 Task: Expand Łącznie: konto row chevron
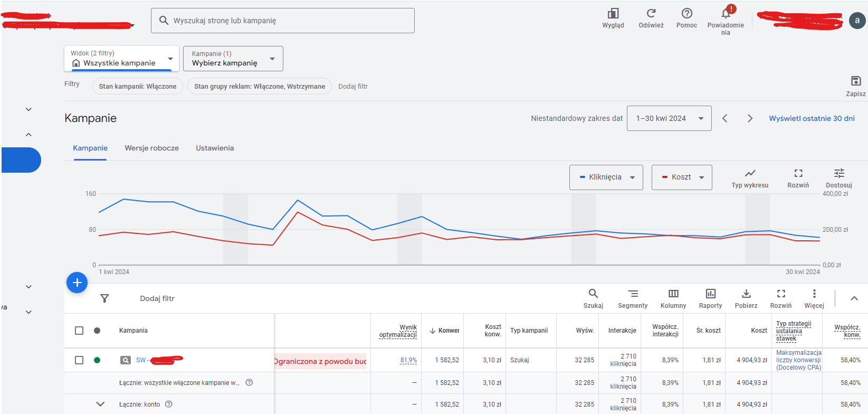coord(100,404)
